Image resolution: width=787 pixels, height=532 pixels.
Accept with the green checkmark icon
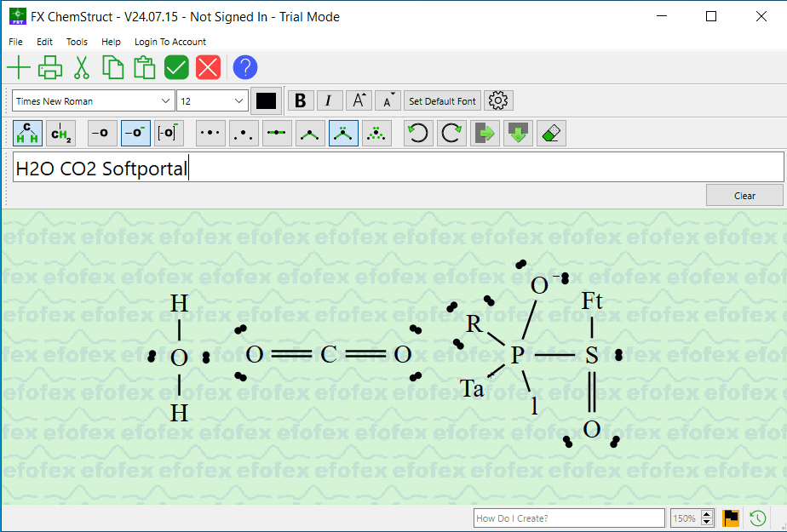coord(176,68)
